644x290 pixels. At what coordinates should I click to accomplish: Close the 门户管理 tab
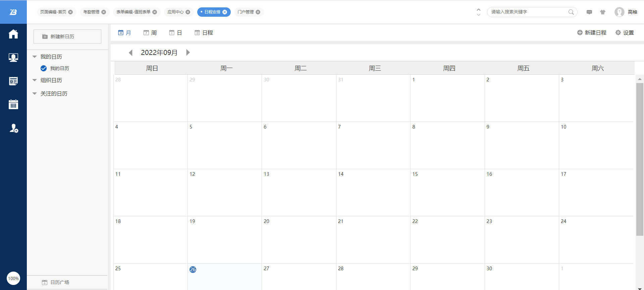tap(258, 12)
